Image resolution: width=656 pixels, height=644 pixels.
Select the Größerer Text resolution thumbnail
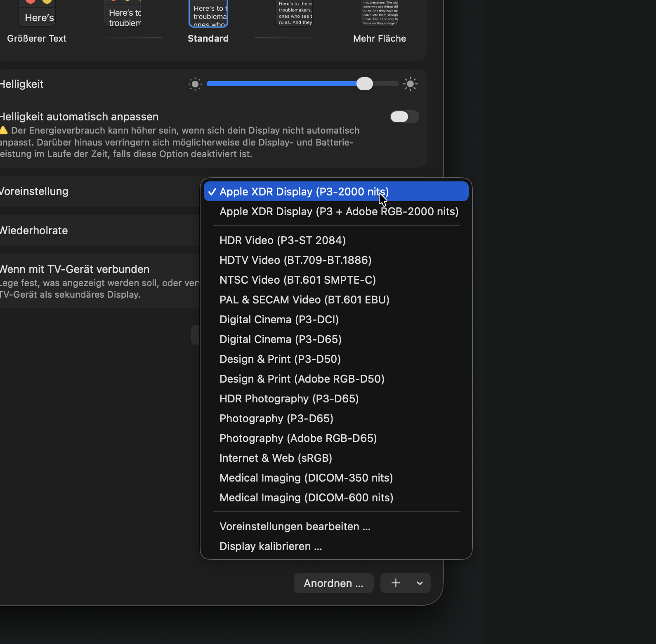[x=37, y=13]
